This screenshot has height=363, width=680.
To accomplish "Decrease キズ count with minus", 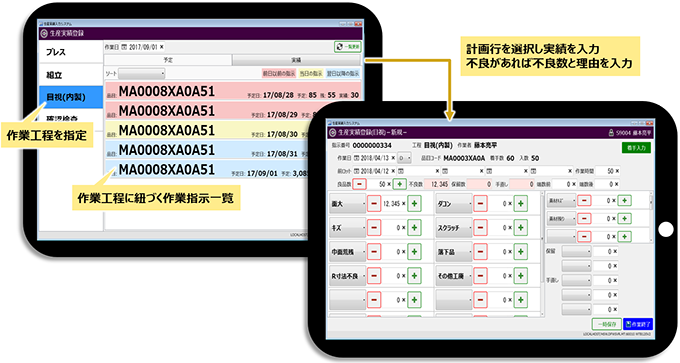I will point(374,228).
